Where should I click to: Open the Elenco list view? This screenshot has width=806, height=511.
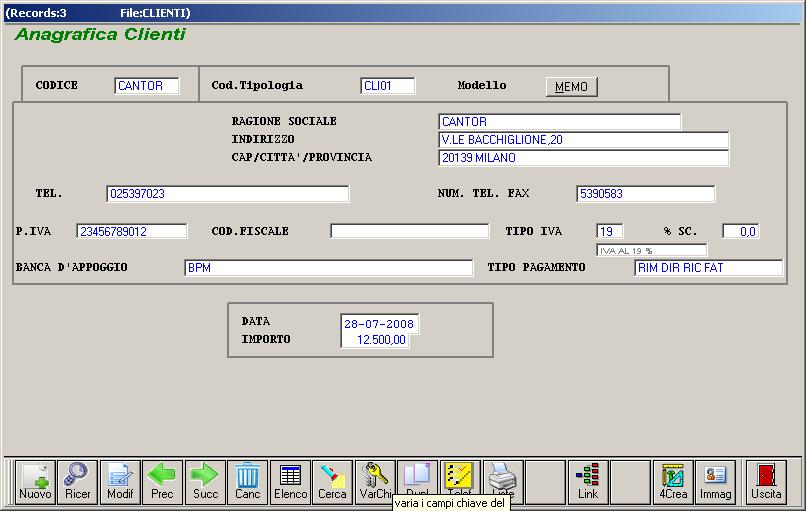(290, 482)
